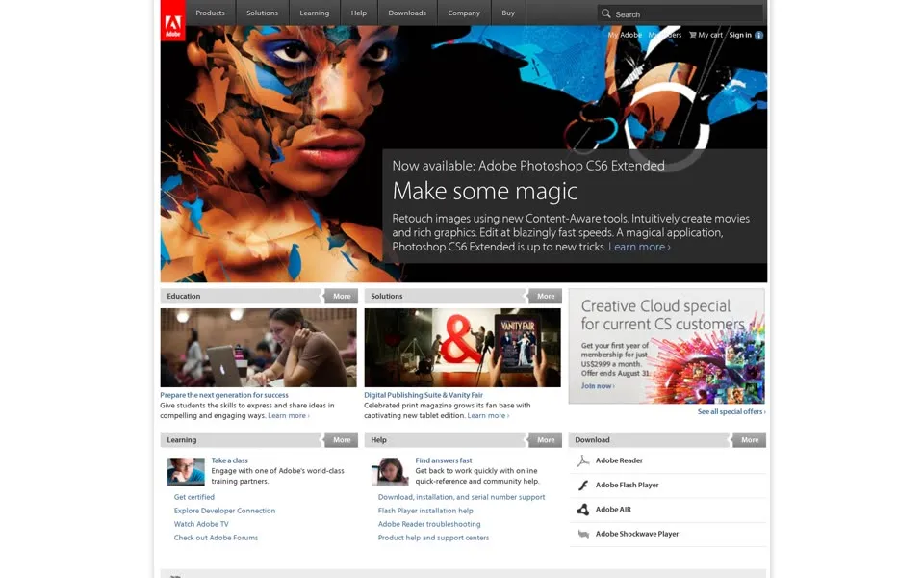Screen dimensions: 924x578
Task: Click More button in Download section
Action: 750,440
